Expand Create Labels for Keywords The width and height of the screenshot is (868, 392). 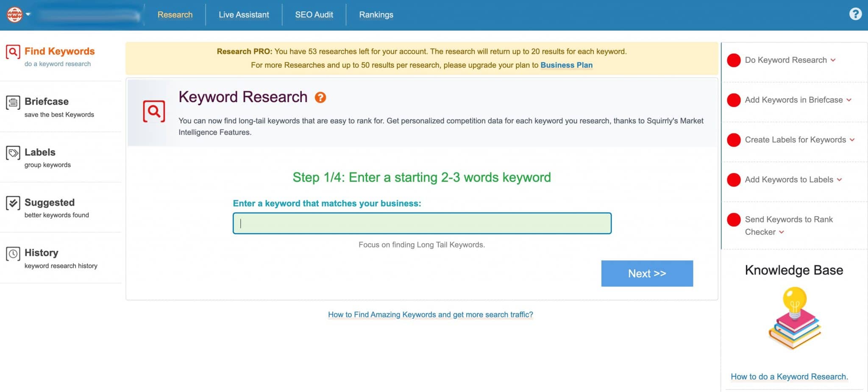(x=851, y=140)
